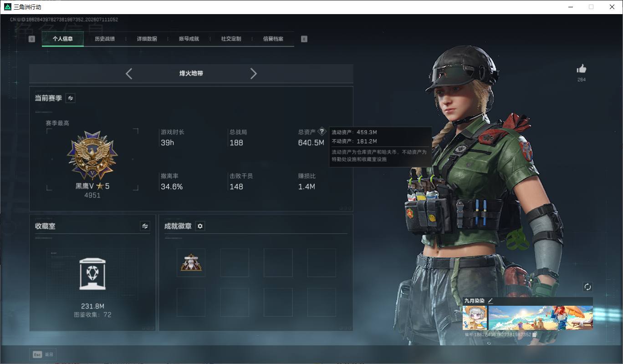Click the like count 264

tap(582, 80)
